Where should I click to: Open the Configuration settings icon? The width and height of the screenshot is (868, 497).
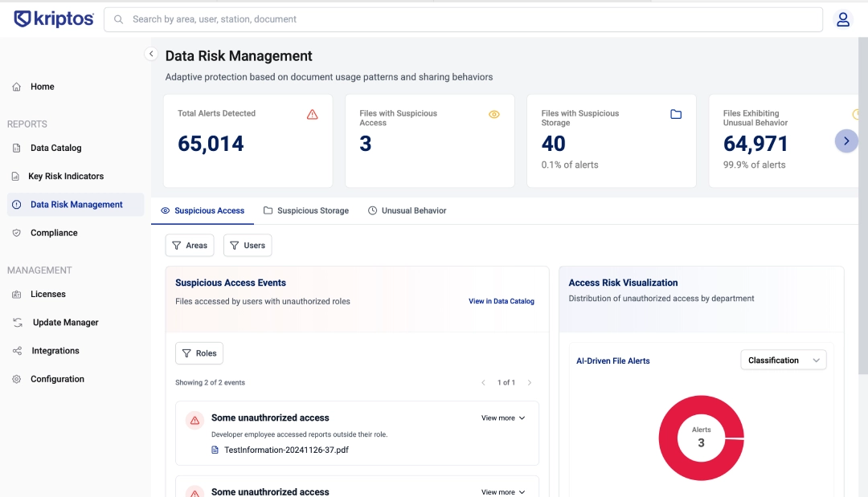click(18, 378)
